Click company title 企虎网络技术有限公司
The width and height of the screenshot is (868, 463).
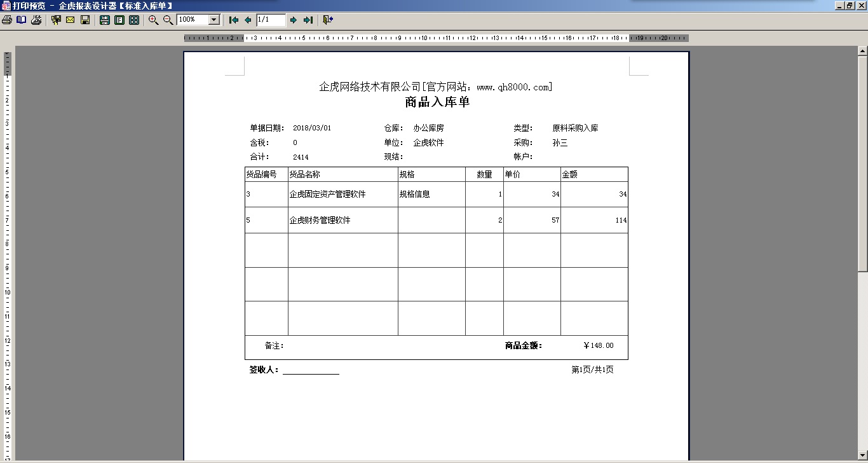point(370,87)
